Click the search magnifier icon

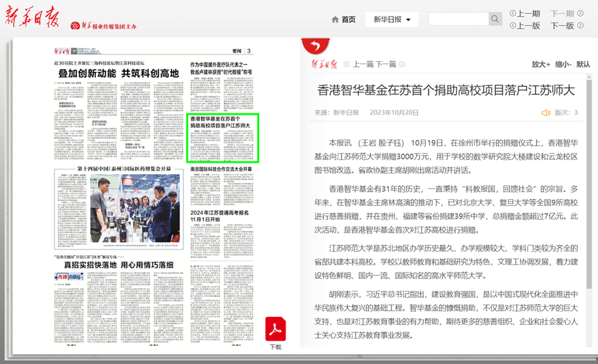click(495, 19)
